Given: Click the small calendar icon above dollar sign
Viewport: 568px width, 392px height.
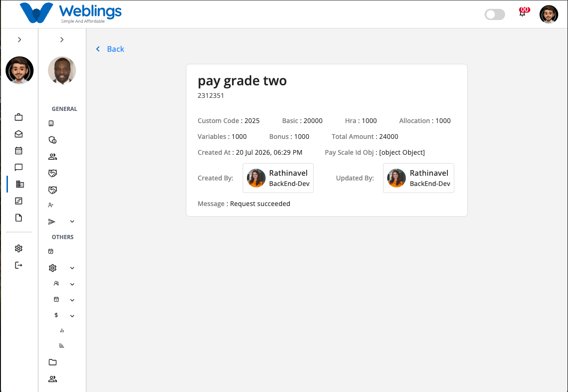Looking at the screenshot, I should [x=56, y=299].
